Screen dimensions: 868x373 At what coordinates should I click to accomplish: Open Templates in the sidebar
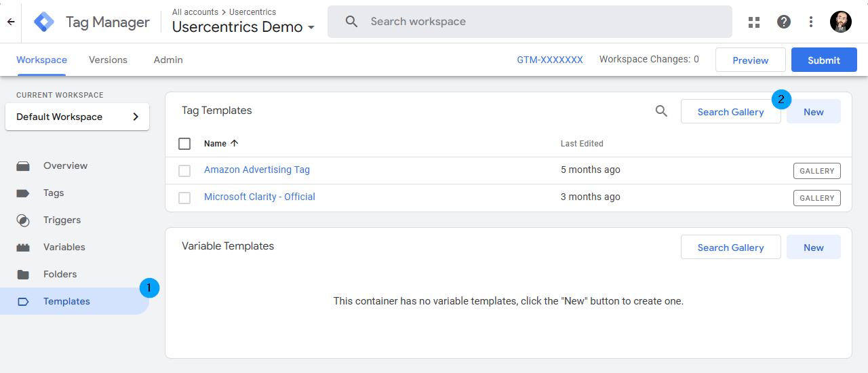75,301
